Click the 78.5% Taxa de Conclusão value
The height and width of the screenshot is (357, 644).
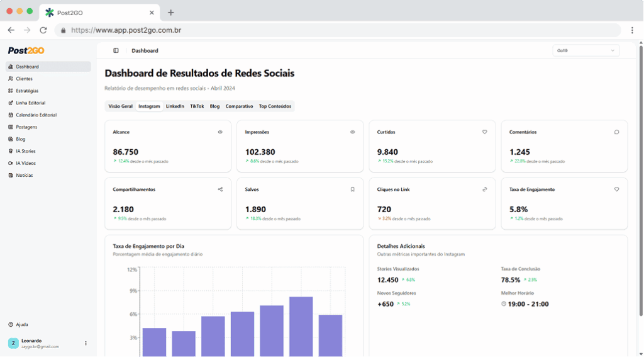pyautogui.click(x=511, y=280)
